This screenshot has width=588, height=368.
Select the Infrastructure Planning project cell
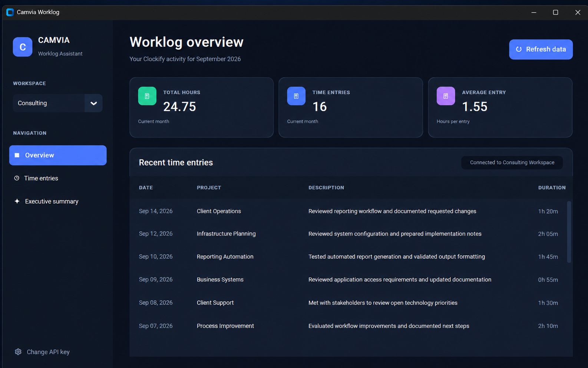click(226, 234)
